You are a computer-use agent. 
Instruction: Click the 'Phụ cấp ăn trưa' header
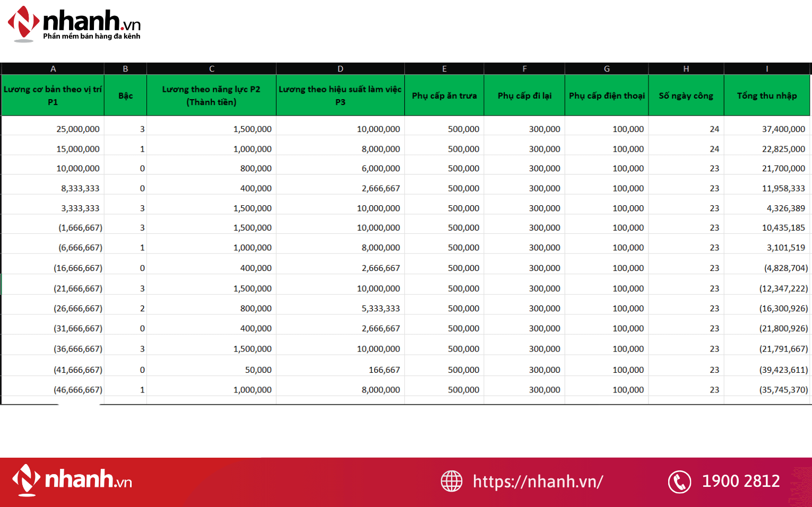pos(444,95)
